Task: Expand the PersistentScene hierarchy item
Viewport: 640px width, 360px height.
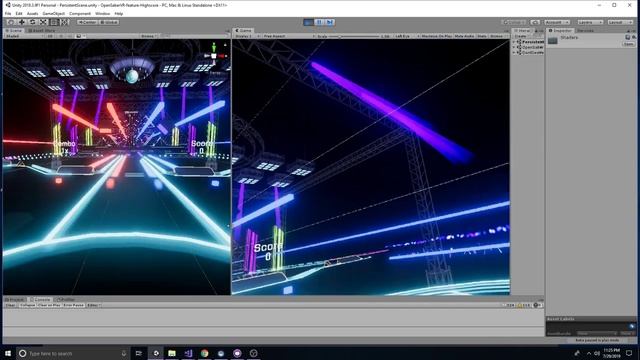Action: (x=514, y=42)
